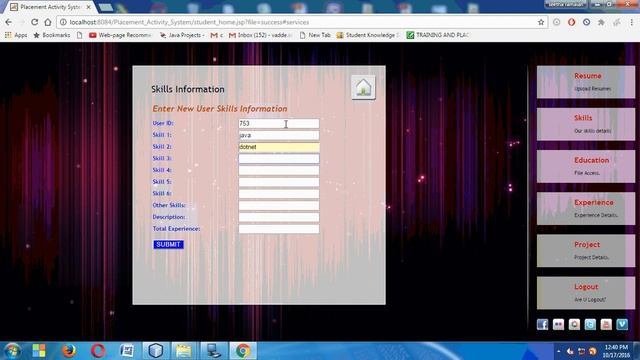This screenshot has width=640, height=360.
Task: Reload the current page
Action: [35, 22]
